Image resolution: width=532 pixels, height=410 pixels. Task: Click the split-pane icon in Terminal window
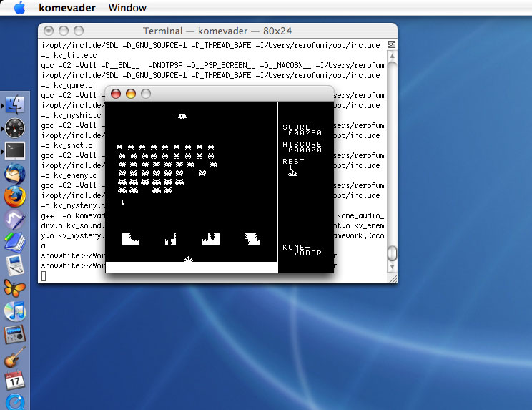click(392, 44)
